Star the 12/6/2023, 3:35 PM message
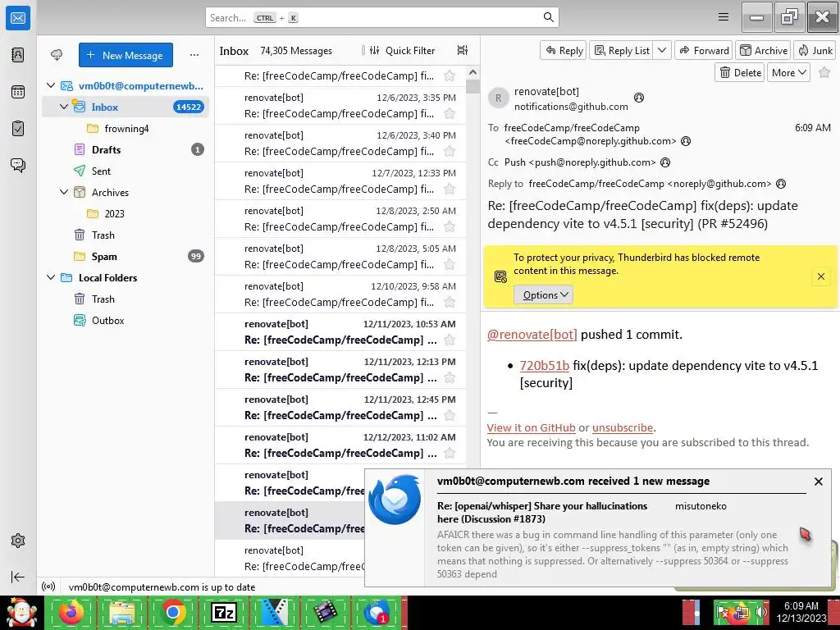 coord(450,113)
